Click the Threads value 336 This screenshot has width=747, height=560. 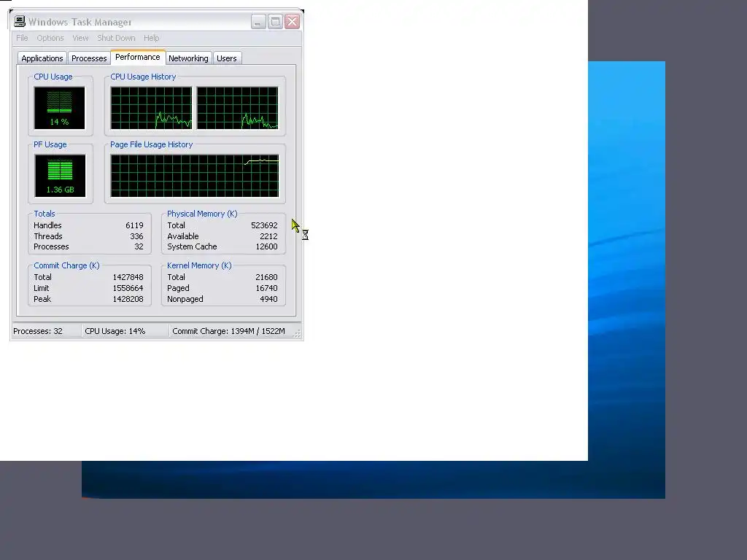[136, 236]
